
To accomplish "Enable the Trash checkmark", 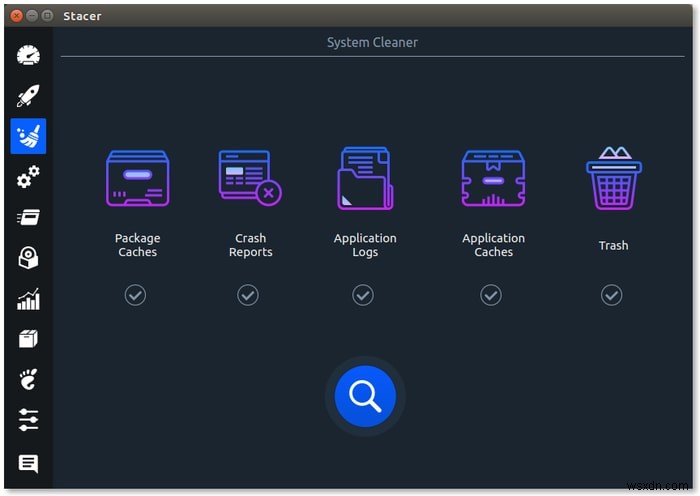I will coord(612,295).
